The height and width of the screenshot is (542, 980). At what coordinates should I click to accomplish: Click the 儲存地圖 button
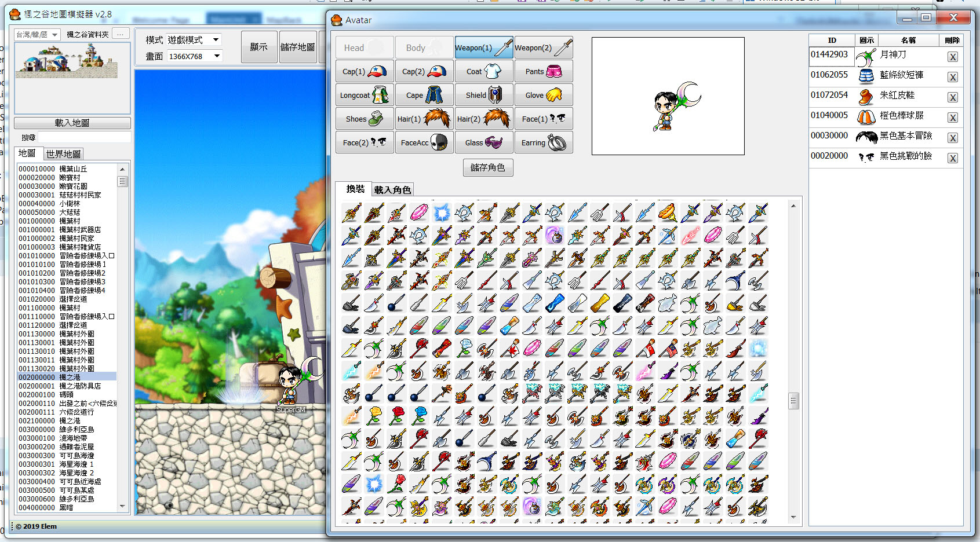click(297, 47)
